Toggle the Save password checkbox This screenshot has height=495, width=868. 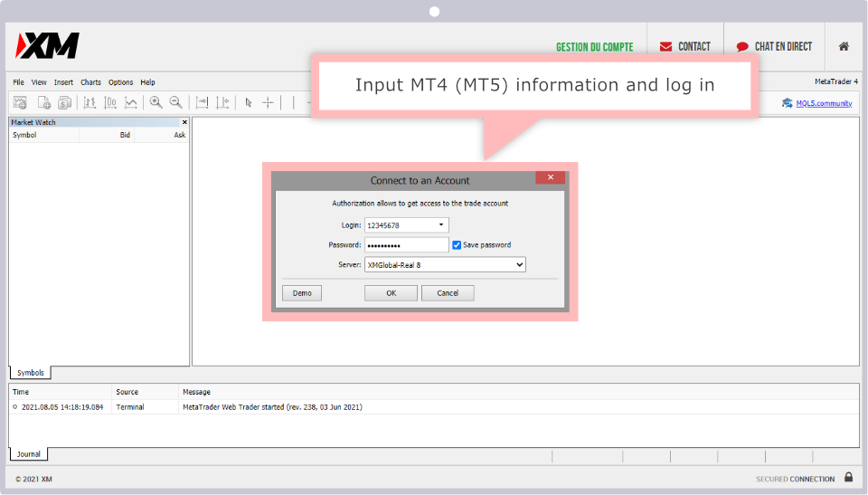(457, 245)
